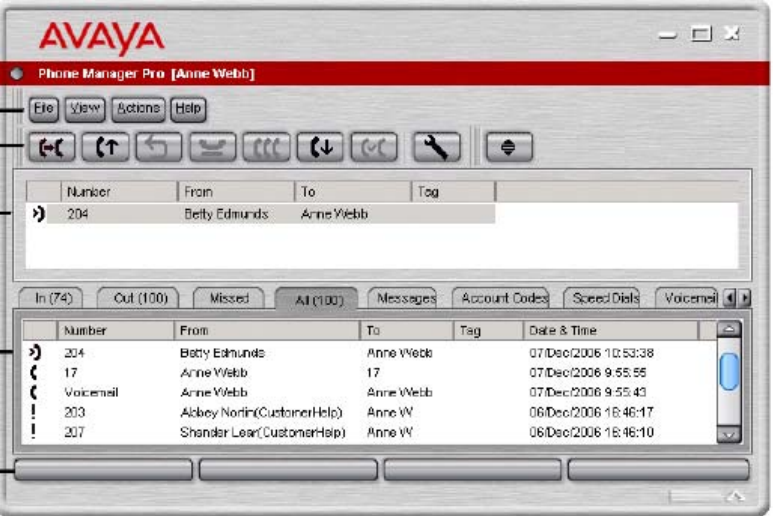
Task: Open the Actions menu
Action: click(x=138, y=108)
